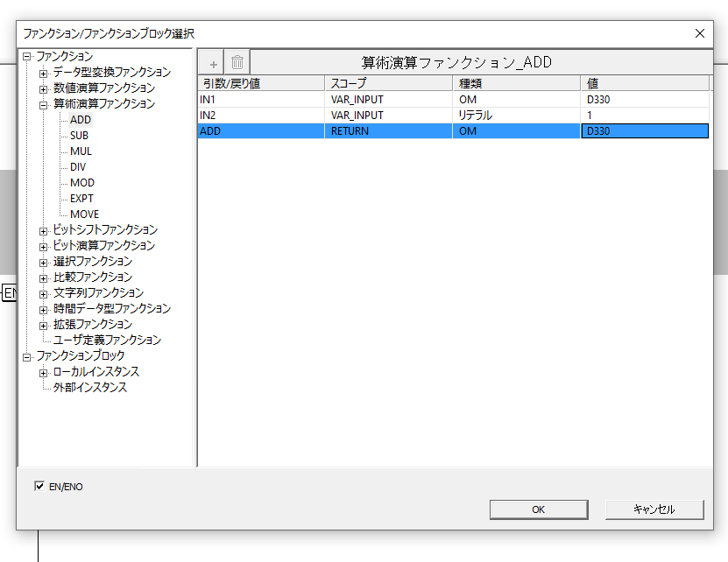The height and width of the screenshot is (562, 728).
Task: Select 外部インスタンス tree item
Action: click(89, 388)
